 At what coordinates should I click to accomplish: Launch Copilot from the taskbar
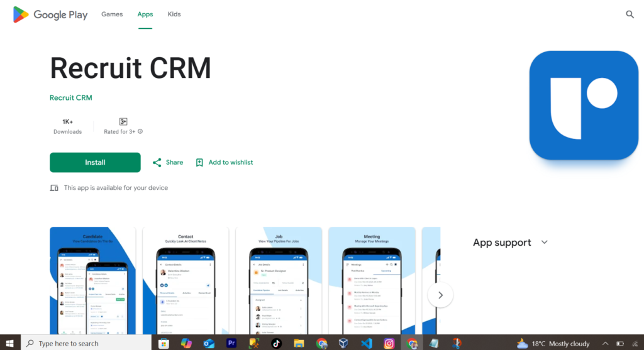coord(186,344)
